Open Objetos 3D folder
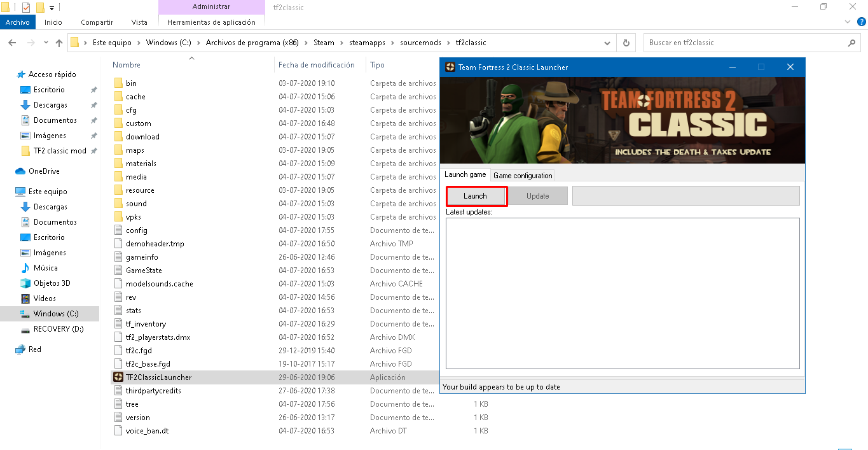The width and height of the screenshot is (868, 450). tap(52, 283)
